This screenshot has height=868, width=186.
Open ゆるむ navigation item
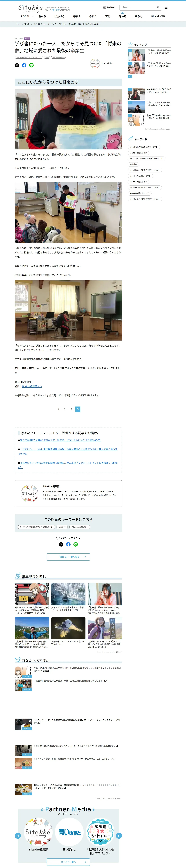pyautogui.click(x=139, y=16)
